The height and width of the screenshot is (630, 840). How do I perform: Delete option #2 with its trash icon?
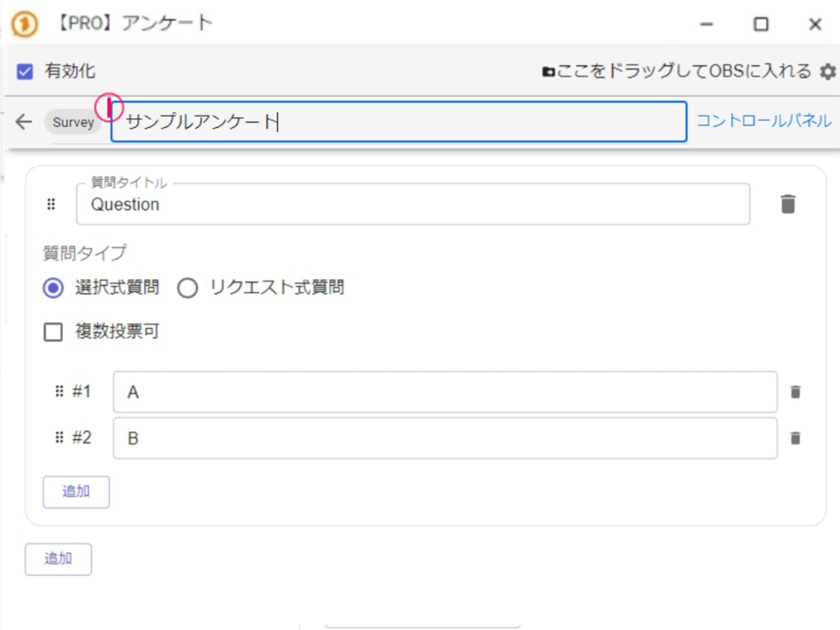(795, 438)
